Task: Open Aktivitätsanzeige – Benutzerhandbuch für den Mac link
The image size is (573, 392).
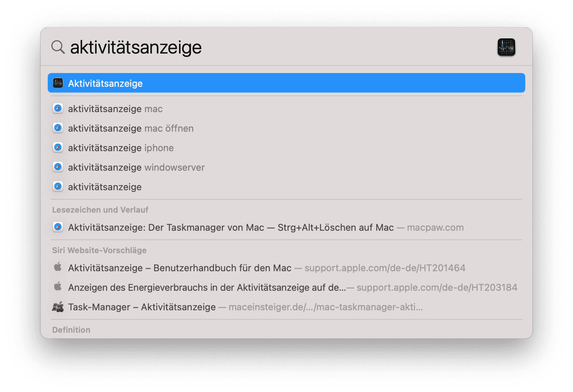Action: (x=180, y=268)
